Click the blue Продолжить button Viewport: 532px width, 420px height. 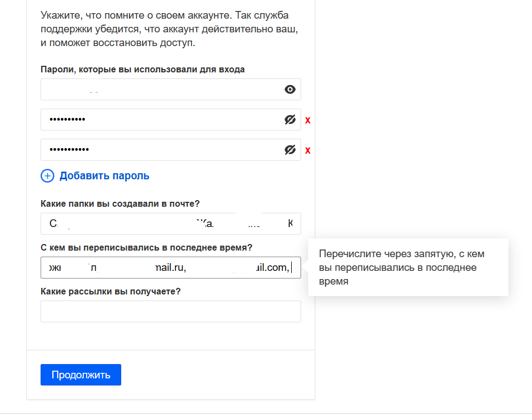coord(81,375)
